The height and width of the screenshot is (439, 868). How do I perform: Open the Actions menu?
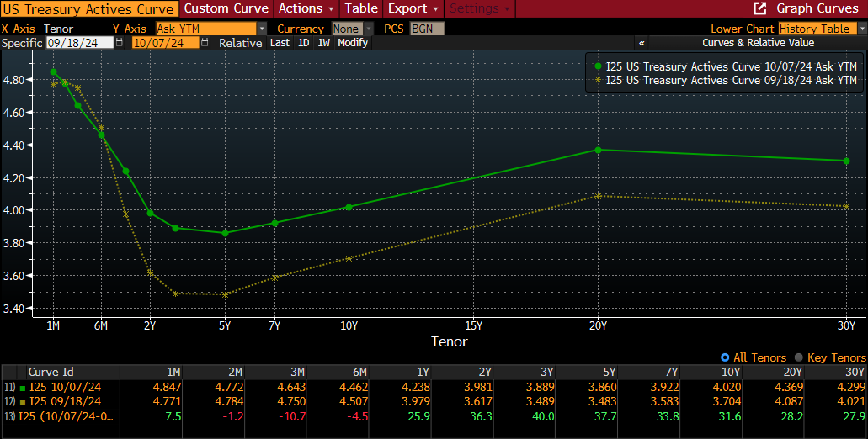pos(305,8)
